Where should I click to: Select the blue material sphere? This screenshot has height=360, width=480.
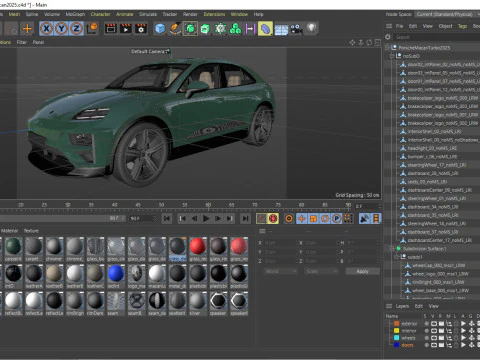click(116, 276)
